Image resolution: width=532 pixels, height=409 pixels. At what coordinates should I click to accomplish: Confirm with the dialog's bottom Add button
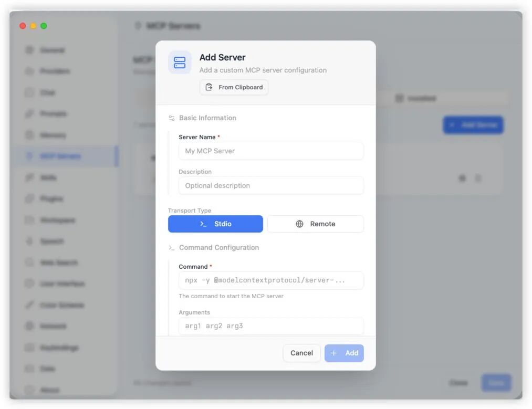(x=344, y=353)
